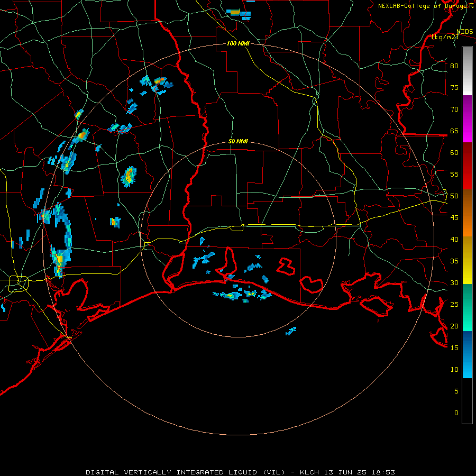Select the green segment of the color bar

tap(467, 307)
